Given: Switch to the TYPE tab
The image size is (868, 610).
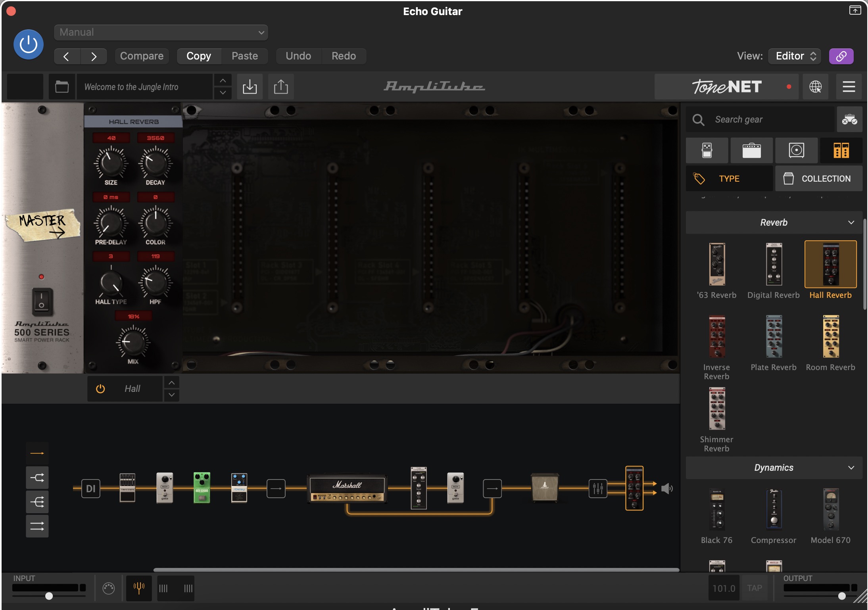Looking at the screenshot, I should tap(729, 178).
